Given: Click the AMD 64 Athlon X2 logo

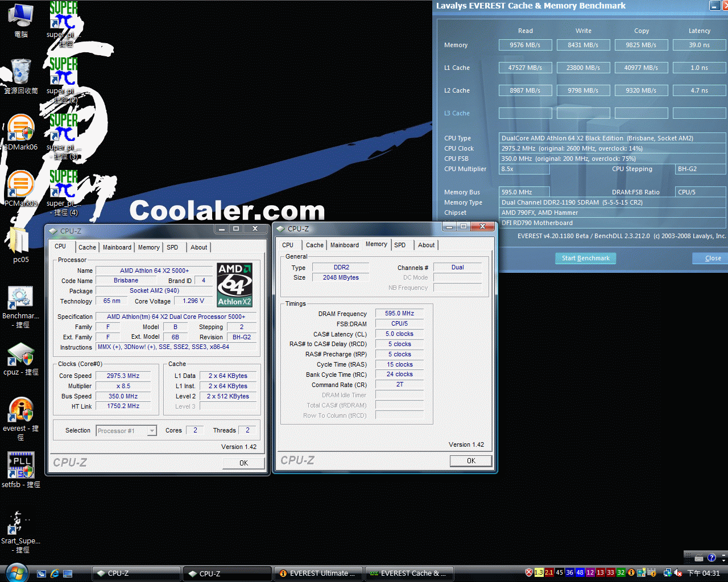Looking at the screenshot, I should click(x=235, y=285).
